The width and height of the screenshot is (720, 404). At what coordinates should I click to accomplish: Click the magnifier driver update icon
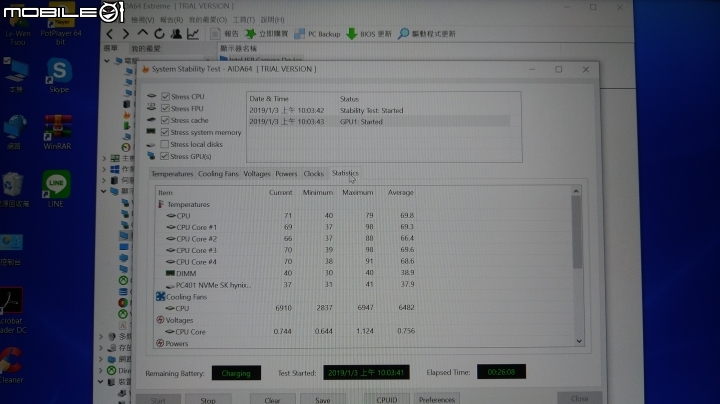403,34
